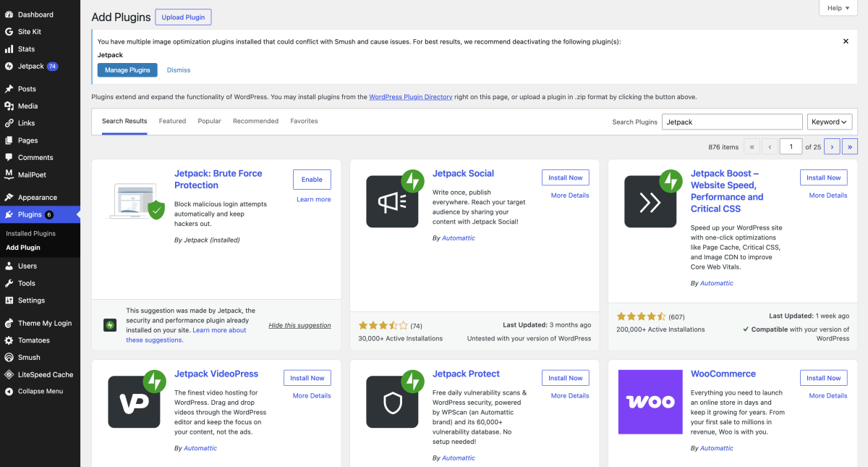868x467 pixels.
Task: Click the Tools wrench icon
Action: (9, 283)
